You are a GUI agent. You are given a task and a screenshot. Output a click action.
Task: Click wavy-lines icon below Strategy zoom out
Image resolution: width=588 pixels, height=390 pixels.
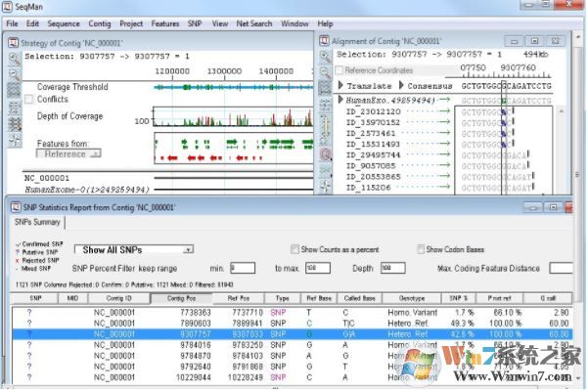(15, 90)
